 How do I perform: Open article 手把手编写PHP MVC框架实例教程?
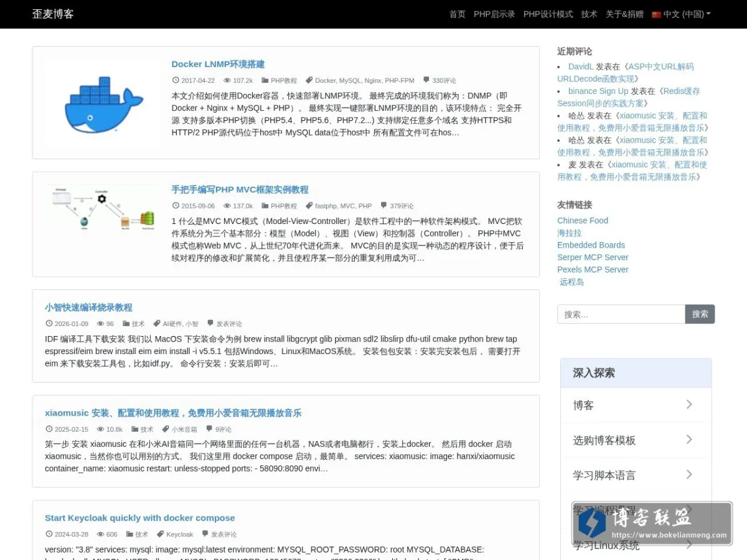point(240,190)
